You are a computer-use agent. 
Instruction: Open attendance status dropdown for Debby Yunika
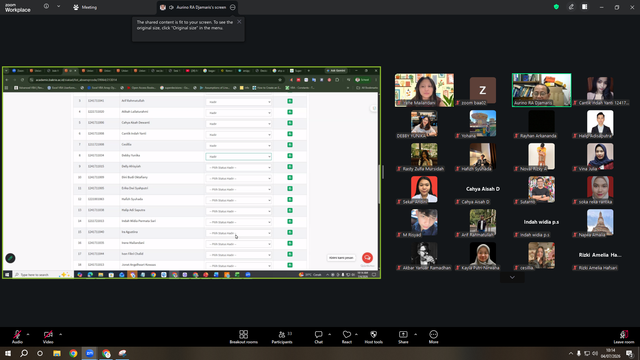coord(238,156)
